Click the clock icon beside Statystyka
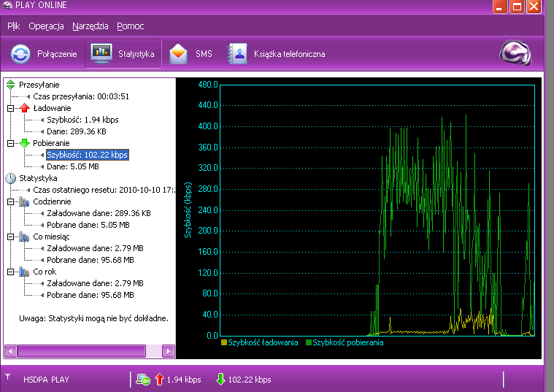The width and height of the screenshot is (554, 392). tap(11, 178)
